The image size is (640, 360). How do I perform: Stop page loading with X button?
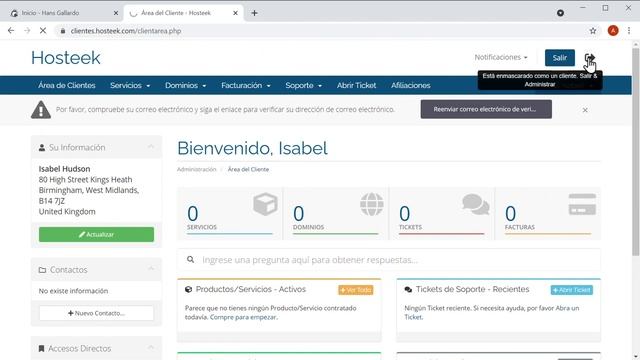(43, 31)
